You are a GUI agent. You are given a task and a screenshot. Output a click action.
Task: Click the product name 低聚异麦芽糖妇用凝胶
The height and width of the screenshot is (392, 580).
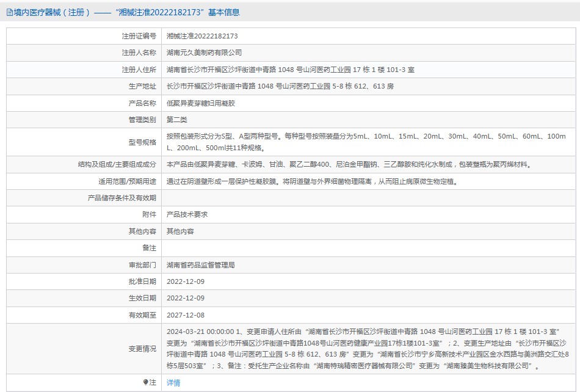pyautogui.click(x=200, y=103)
